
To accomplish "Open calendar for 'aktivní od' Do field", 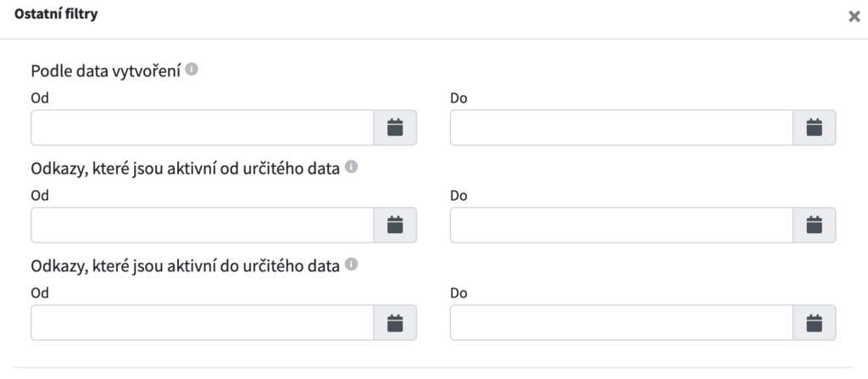I will (x=815, y=225).
